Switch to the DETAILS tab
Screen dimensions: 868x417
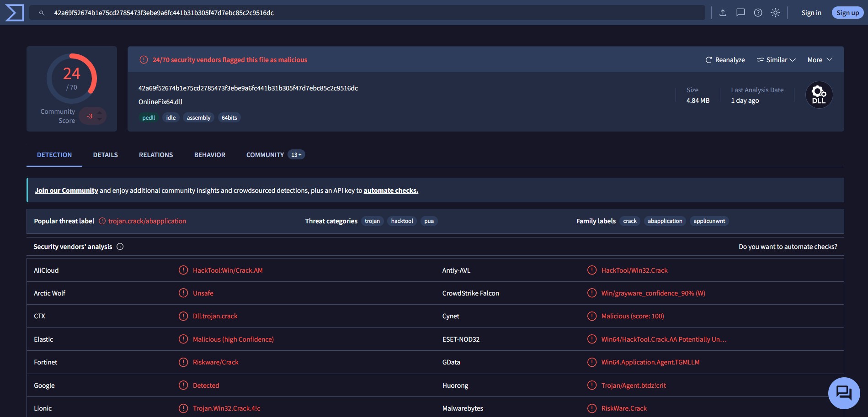(106, 155)
